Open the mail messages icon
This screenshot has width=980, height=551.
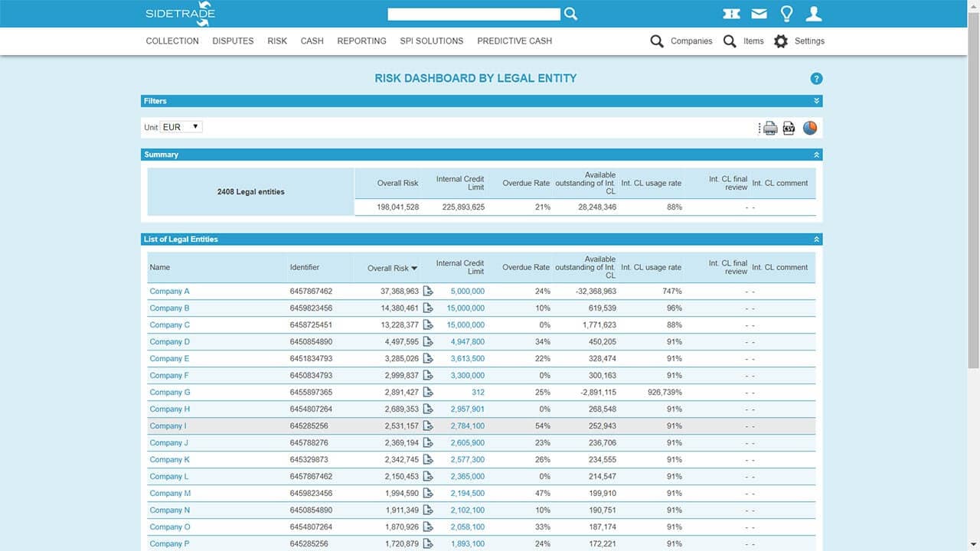click(x=759, y=13)
